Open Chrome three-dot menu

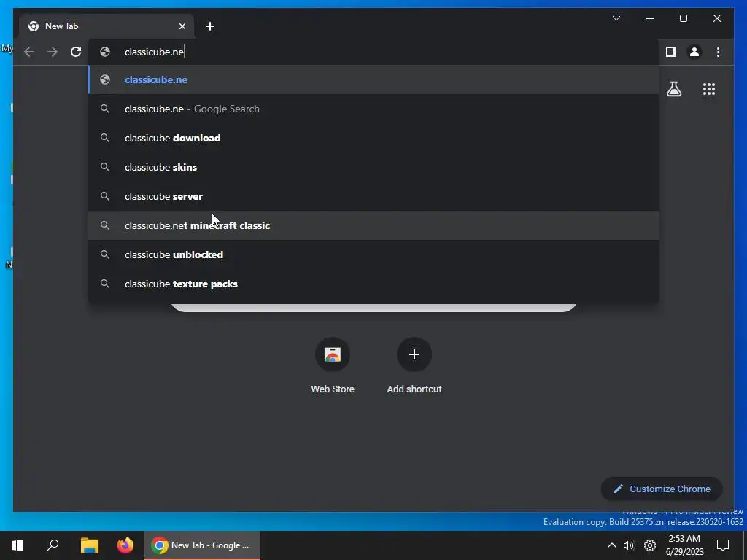click(x=718, y=52)
